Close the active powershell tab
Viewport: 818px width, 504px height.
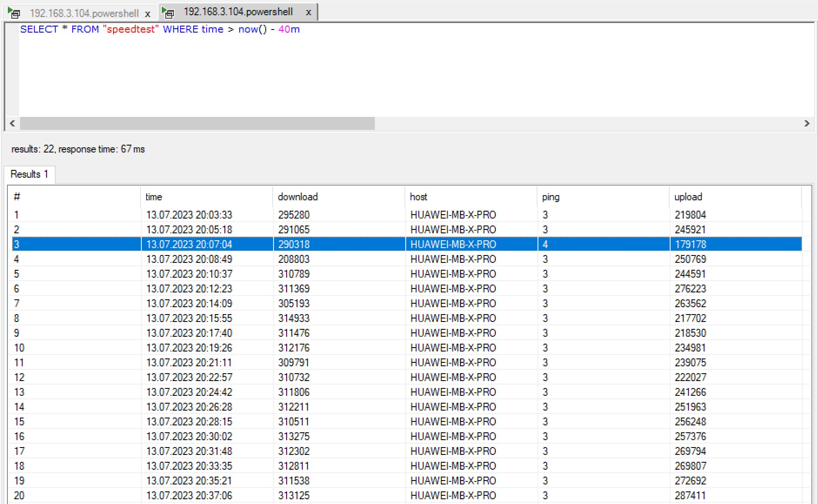[x=308, y=13]
